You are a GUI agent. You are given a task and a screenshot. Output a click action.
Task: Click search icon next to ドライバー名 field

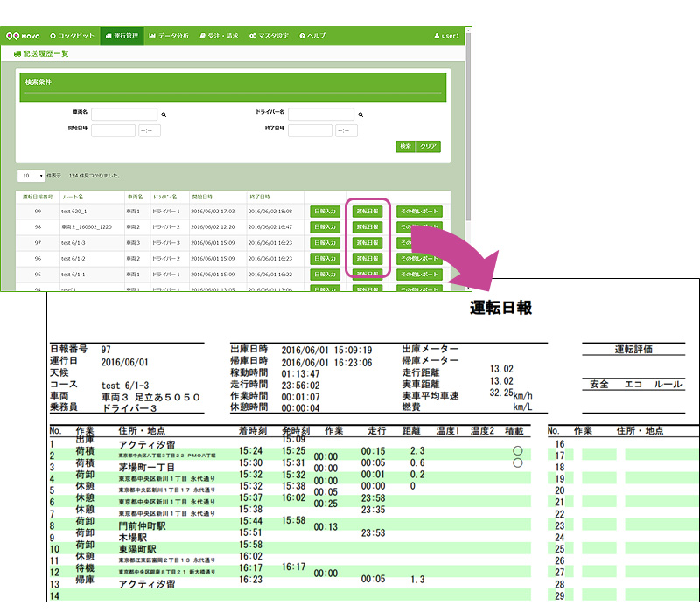[360, 115]
